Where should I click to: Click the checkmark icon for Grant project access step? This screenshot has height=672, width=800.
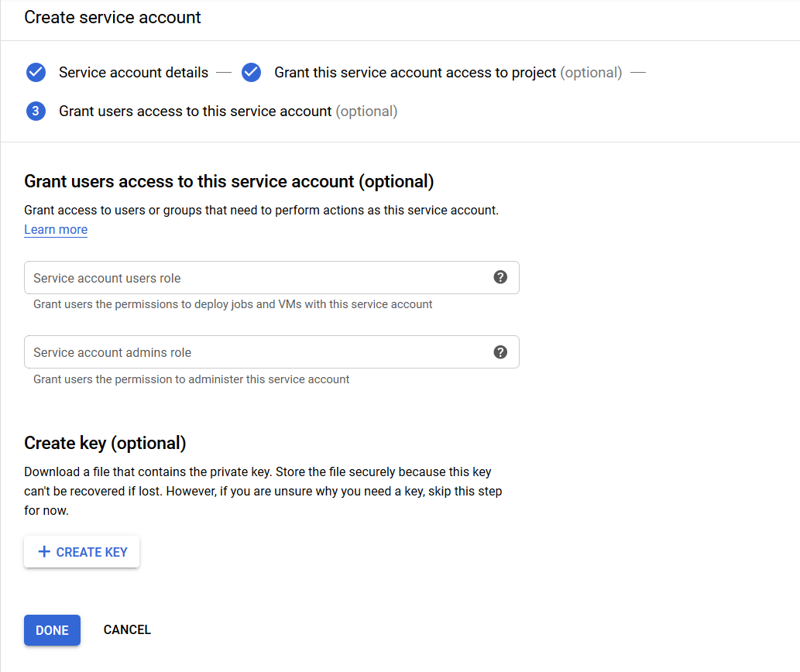251,73
